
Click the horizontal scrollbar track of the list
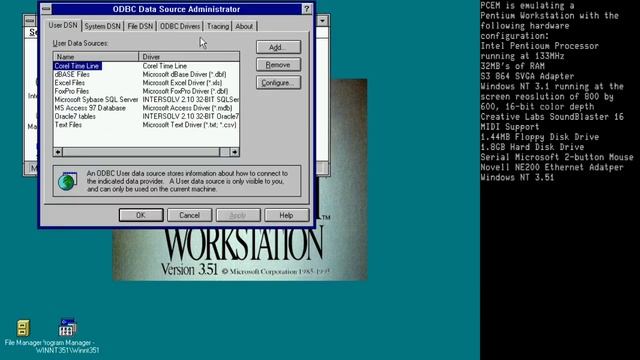141,152
